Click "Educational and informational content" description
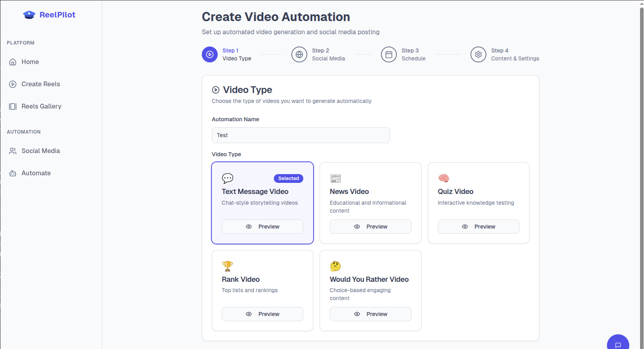Image resolution: width=644 pixels, height=349 pixels. tap(368, 207)
